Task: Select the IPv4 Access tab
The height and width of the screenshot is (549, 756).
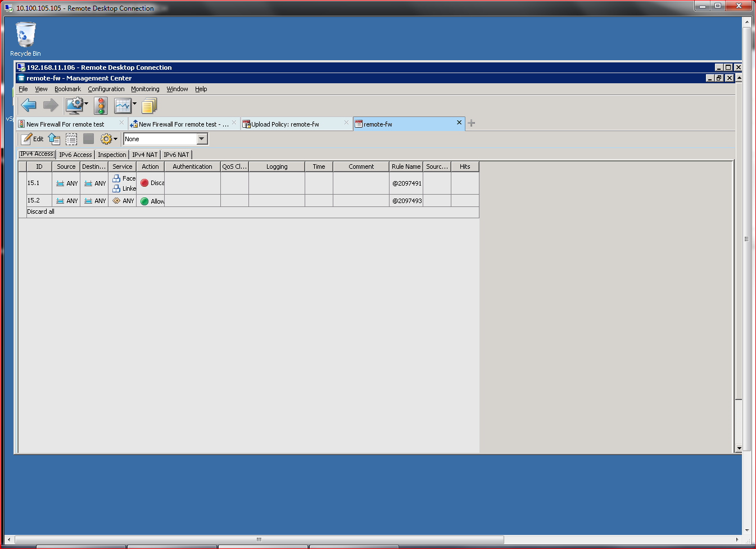Action: (37, 154)
